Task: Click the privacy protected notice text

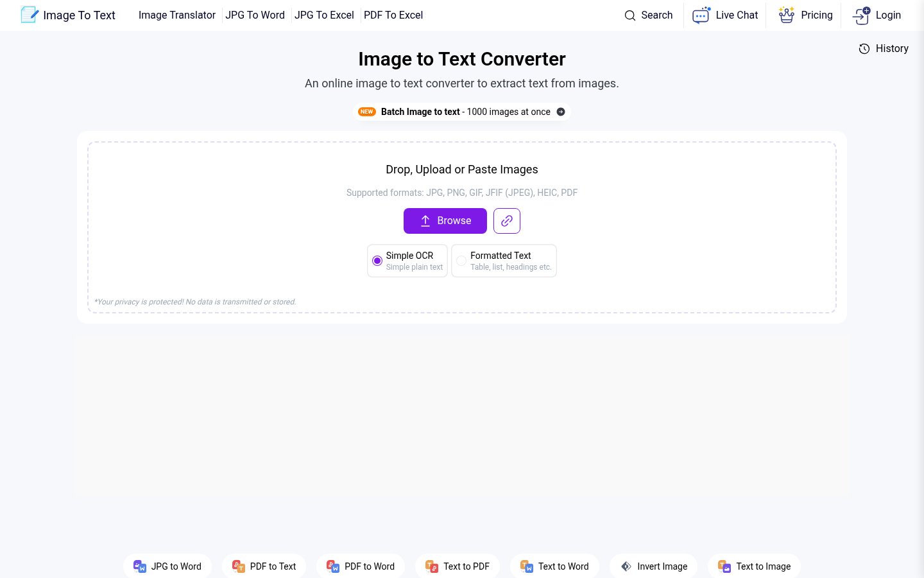Action: coord(195,302)
